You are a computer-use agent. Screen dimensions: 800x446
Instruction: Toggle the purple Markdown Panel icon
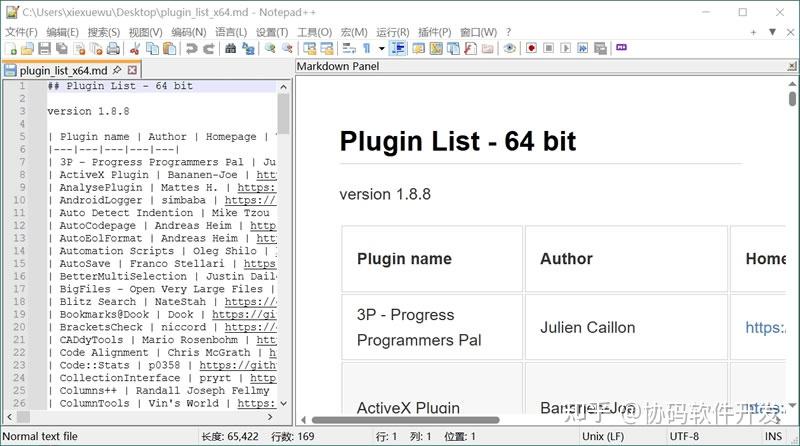pyautogui.click(x=621, y=47)
